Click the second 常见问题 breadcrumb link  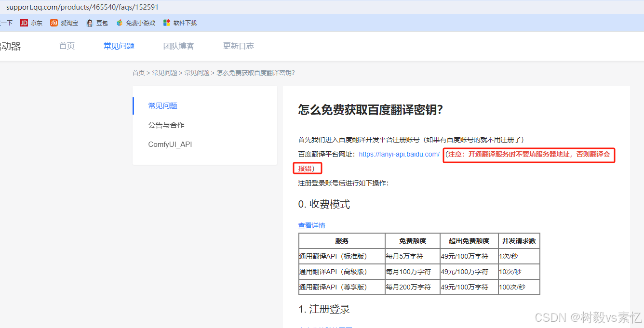click(197, 73)
